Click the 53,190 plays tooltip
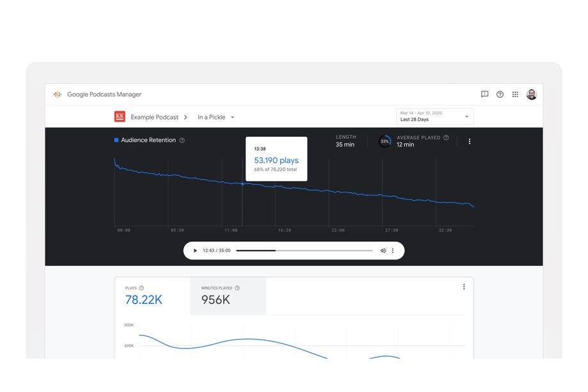Viewport: 588px width, 392px height. 276,159
